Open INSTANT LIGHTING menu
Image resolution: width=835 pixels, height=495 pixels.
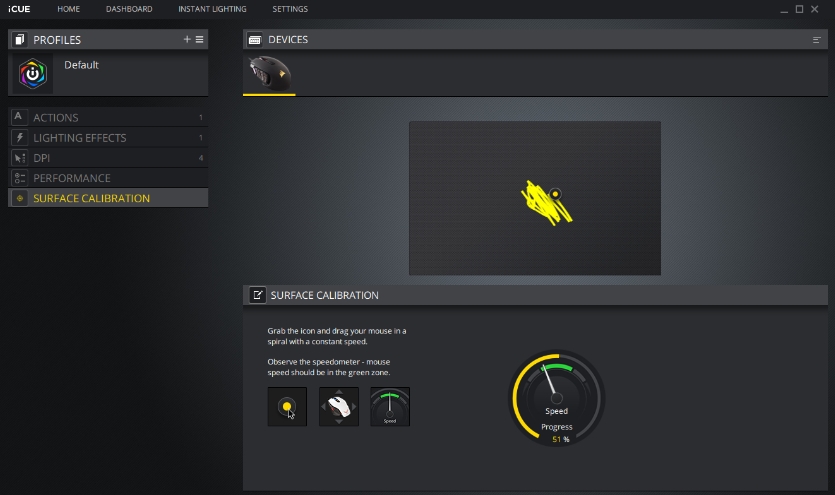click(x=212, y=9)
